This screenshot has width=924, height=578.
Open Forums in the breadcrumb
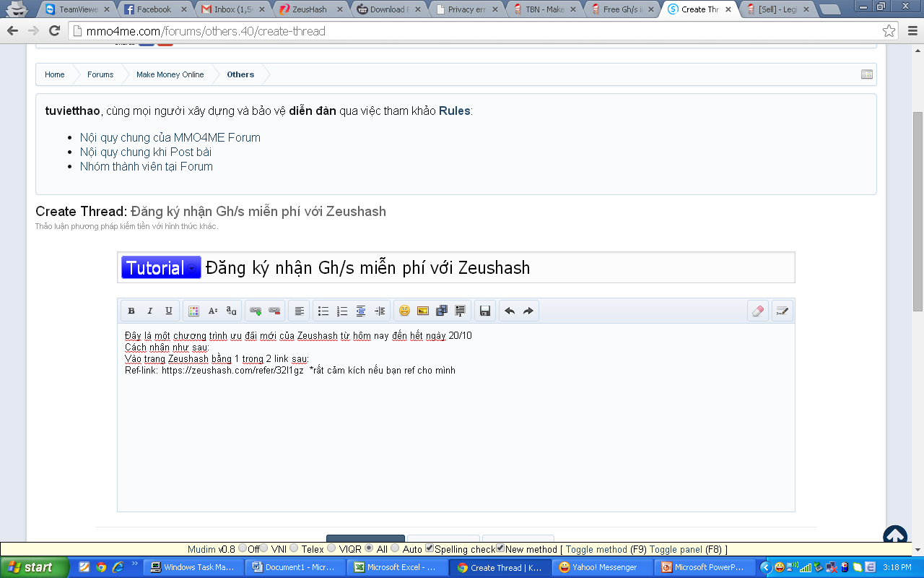tap(100, 74)
